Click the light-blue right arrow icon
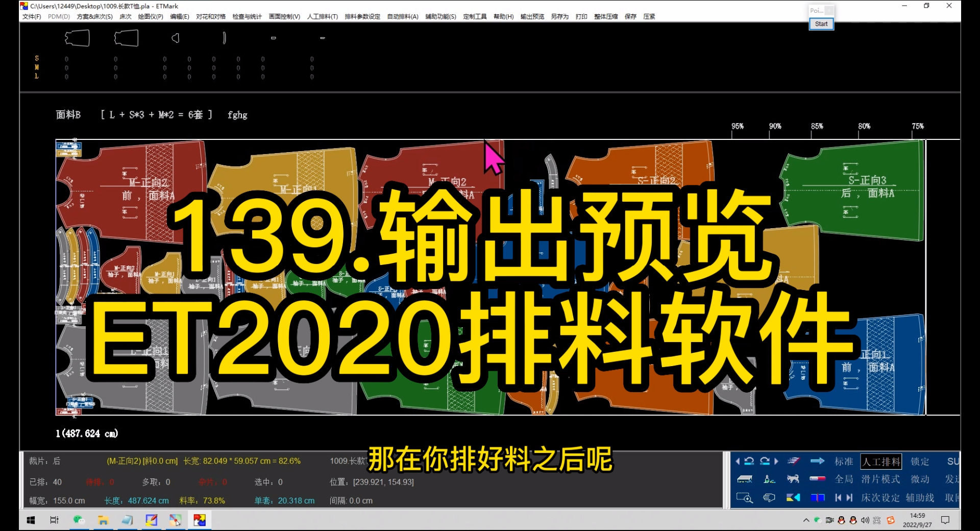The image size is (980, 531). coord(818,461)
